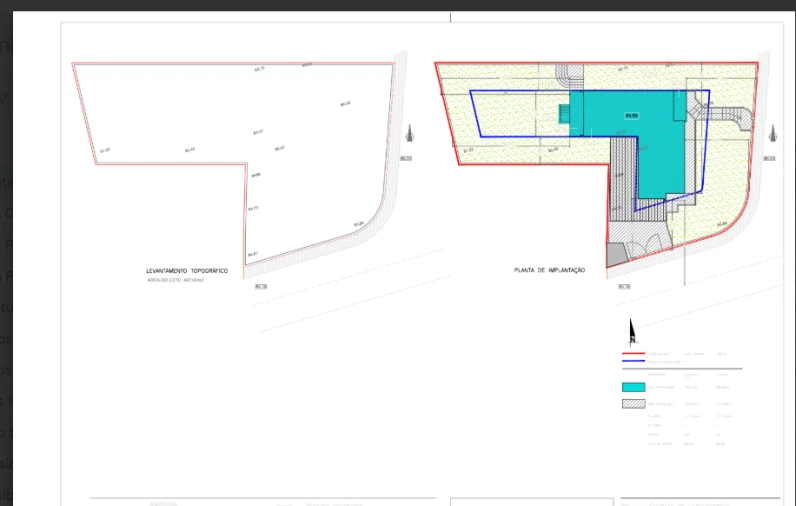Click the north arrow above the legend

pos(630,331)
